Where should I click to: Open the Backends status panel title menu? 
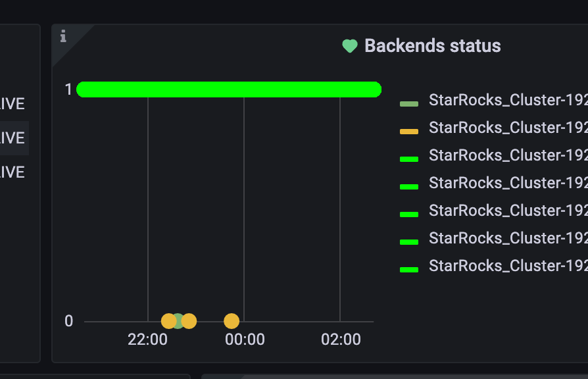pyautogui.click(x=432, y=46)
